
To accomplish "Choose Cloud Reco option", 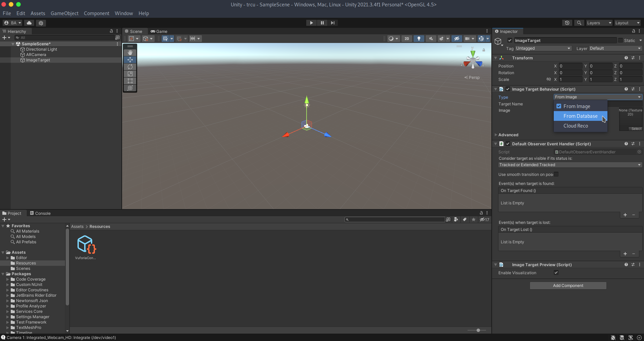I will point(581,126).
